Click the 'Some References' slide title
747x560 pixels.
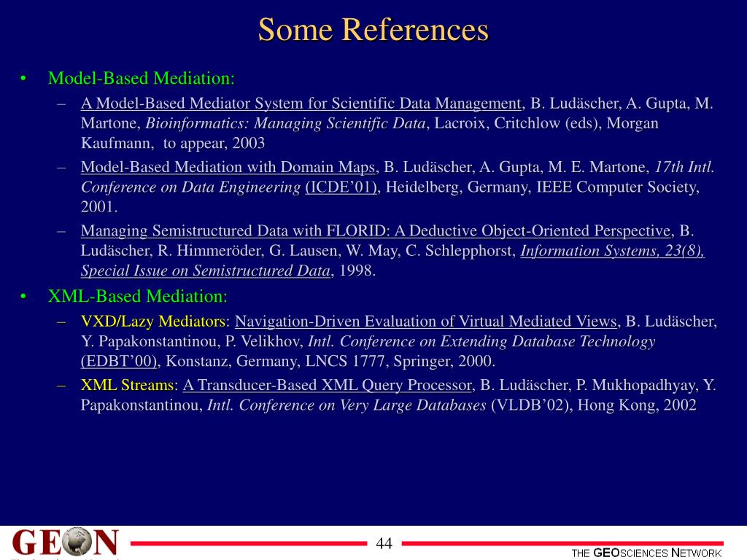tap(373, 29)
